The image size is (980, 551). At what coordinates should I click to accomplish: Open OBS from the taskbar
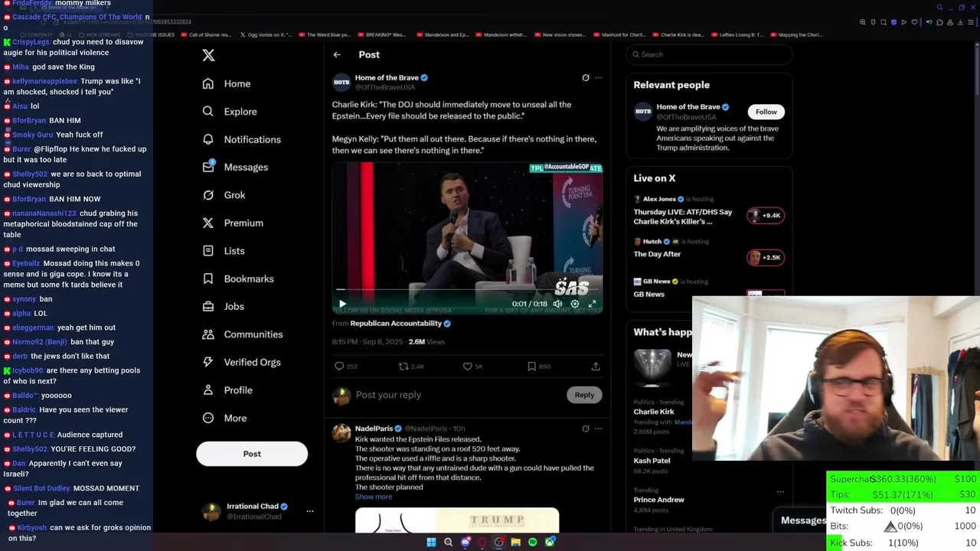(499, 543)
